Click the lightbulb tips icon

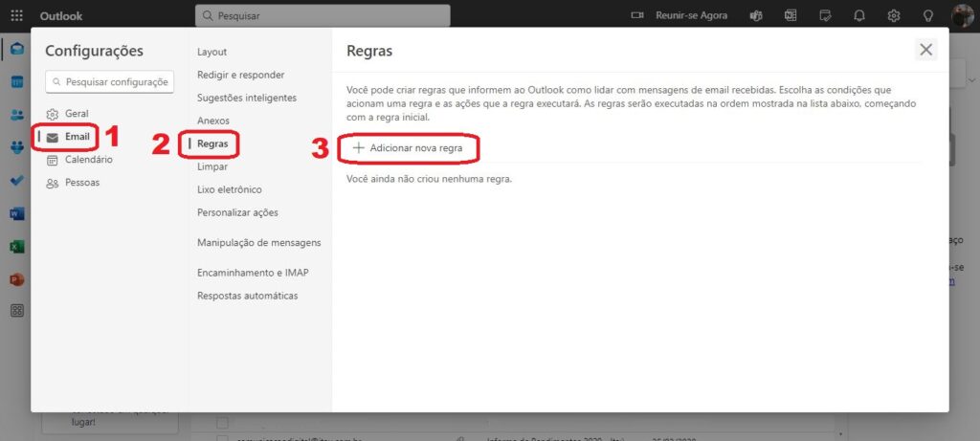click(x=927, y=16)
